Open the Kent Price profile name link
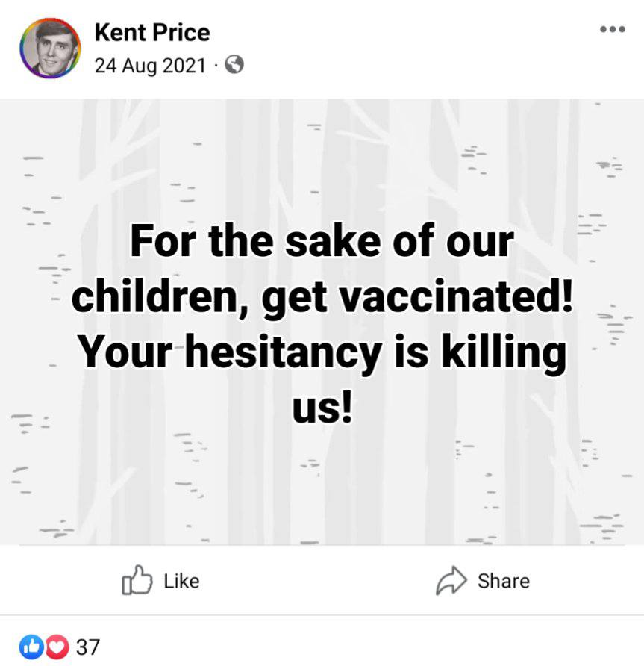This screenshot has height=666, width=644. (152, 32)
